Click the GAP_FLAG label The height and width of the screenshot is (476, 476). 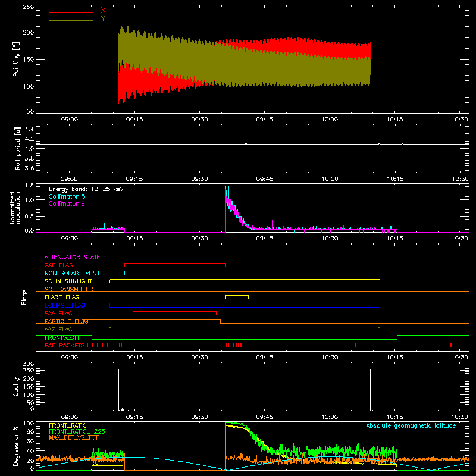click(x=58, y=265)
